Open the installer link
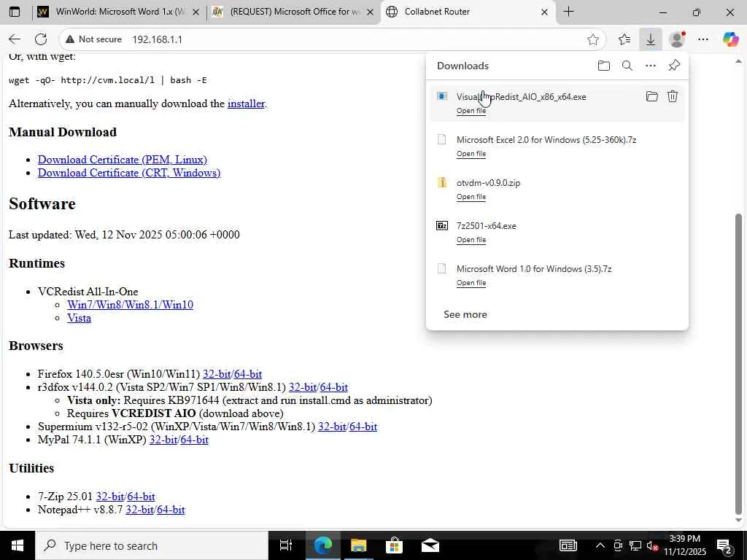Image resolution: width=747 pixels, height=560 pixels. [x=247, y=104]
